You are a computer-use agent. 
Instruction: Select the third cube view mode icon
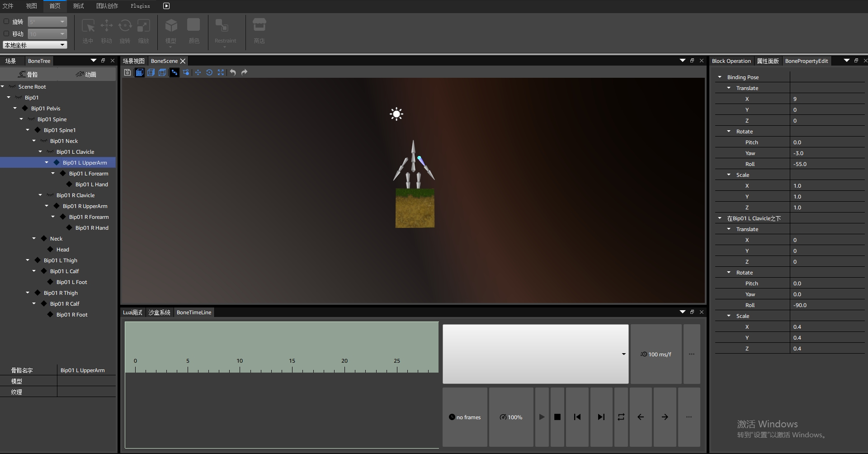[162, 72]
